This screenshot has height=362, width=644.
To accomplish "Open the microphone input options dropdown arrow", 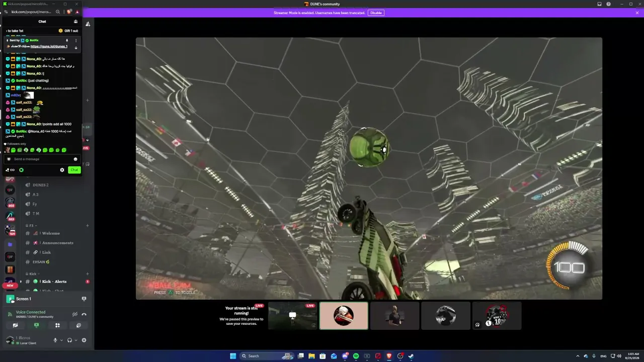I will [x=61, y=340].
